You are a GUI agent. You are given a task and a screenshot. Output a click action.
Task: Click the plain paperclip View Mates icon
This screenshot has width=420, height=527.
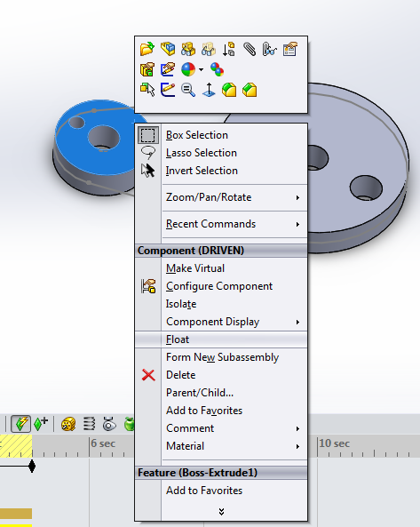[x=250, y=49]
